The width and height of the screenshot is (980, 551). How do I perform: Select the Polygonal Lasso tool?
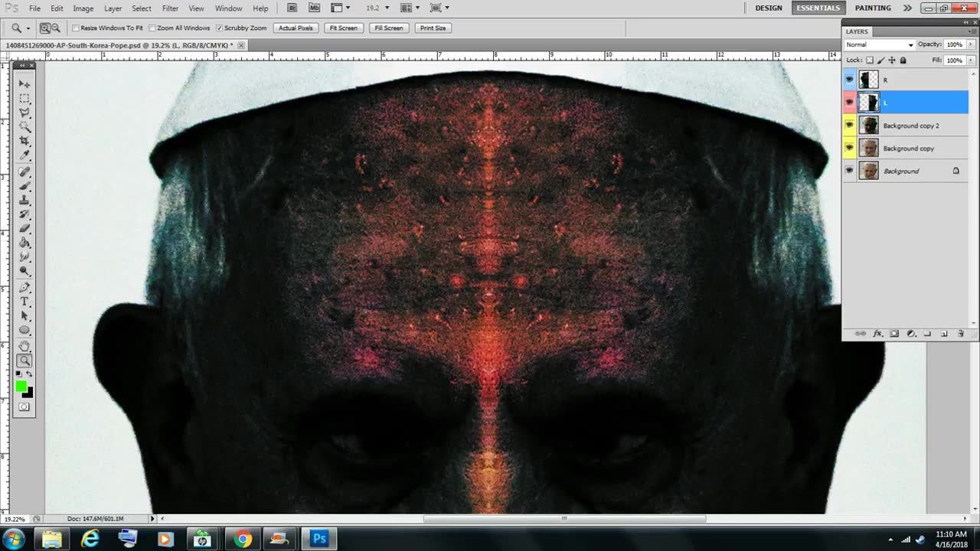[x=24, y=112]
